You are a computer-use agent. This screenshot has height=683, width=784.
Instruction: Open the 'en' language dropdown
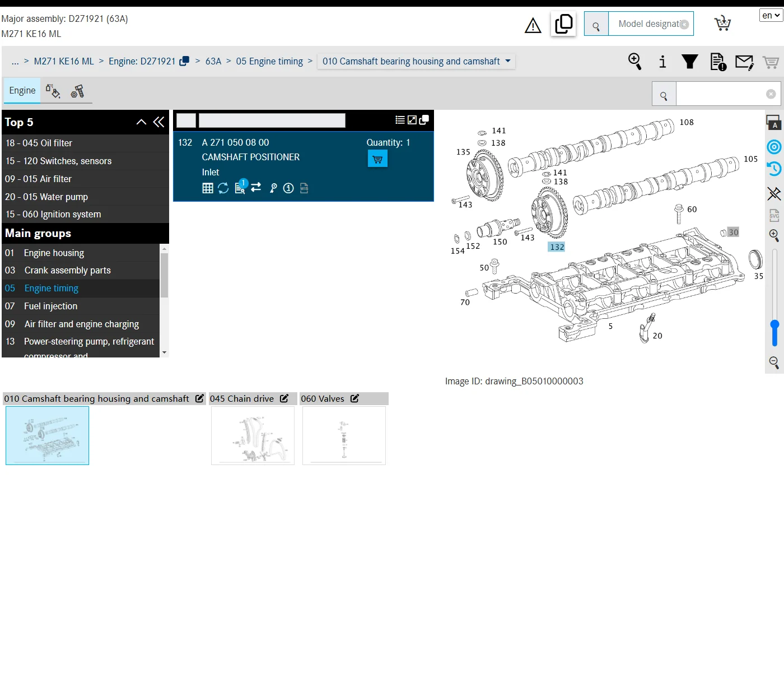click(x=771, y=16)
